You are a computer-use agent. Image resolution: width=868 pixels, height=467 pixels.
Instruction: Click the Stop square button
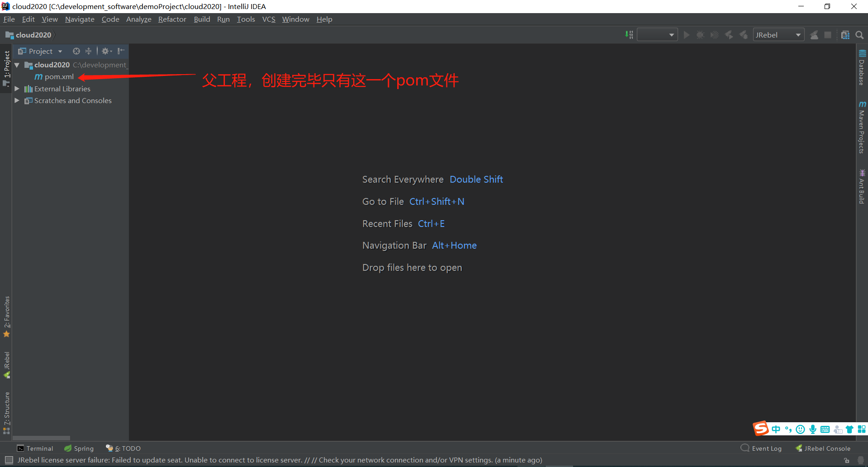coord(828,35)
